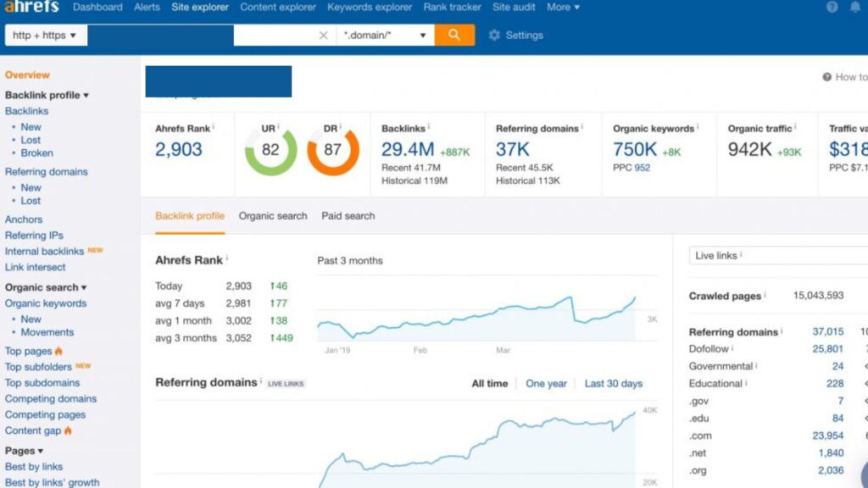The image size is (868, 488).
Task: Click the 37,015 referring domains count
Action: (828, 331)
